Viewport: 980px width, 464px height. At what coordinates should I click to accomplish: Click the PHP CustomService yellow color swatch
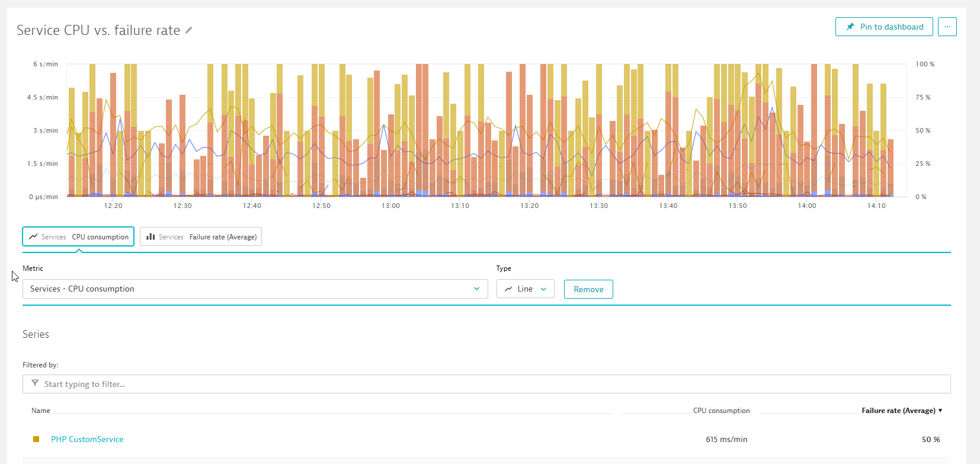[x=36, y=439]
